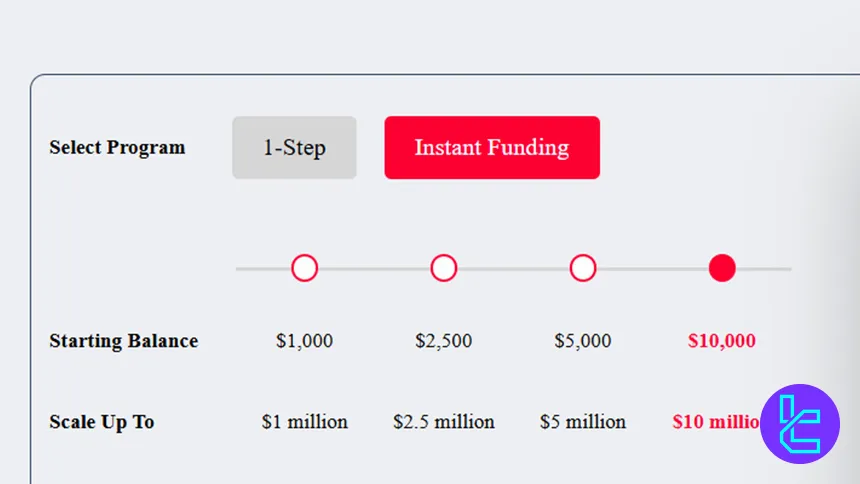Select the Instant Funding program
The image size is (860, 484).
(x=492, y=148)
